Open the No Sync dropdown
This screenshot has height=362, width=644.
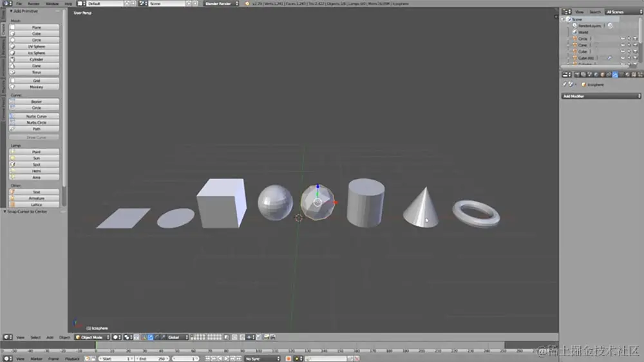tap(263, 359)
